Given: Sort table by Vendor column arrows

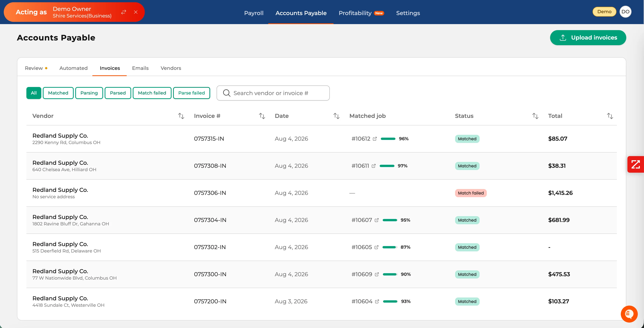Looking at the screenshot, I should coord(181,116).
